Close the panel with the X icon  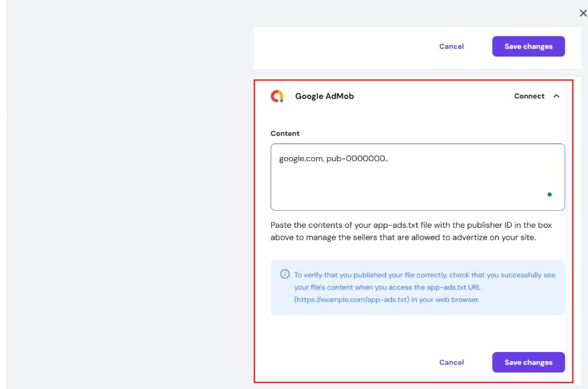pos(583,13)
